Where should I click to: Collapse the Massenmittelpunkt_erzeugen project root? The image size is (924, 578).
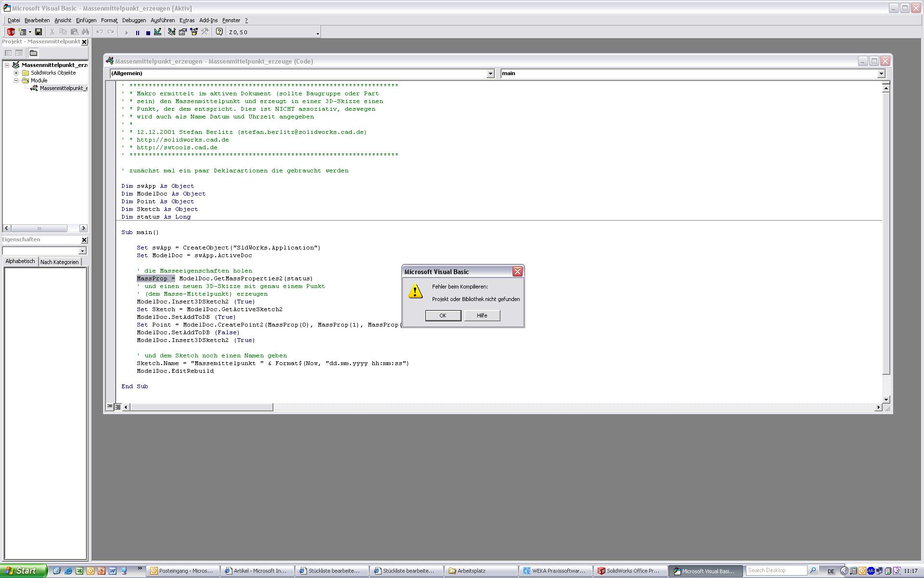7,65
